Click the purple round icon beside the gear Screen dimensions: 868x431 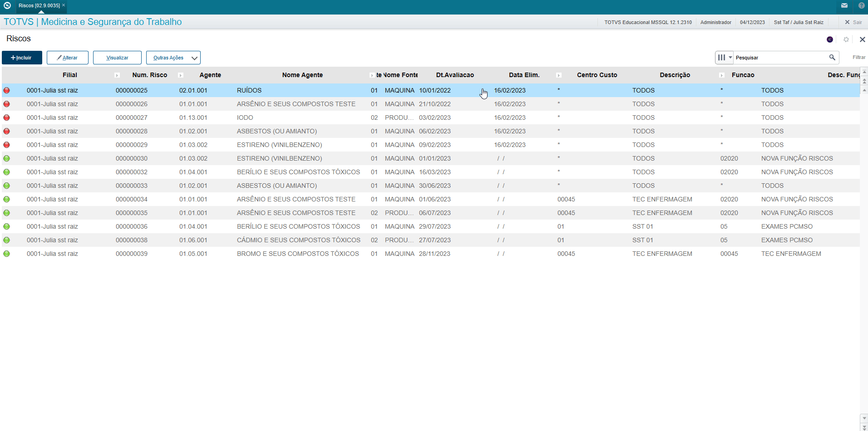[830, 39]
